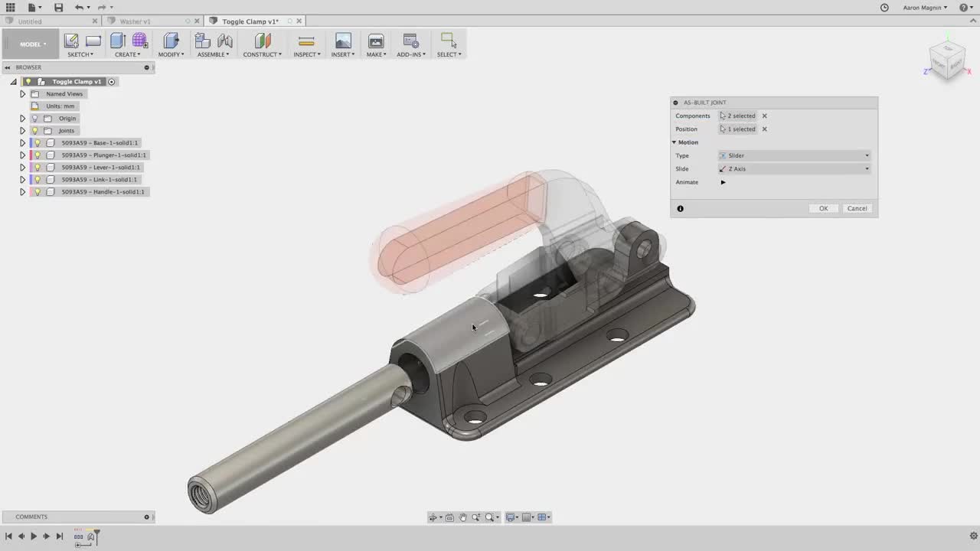Hide the Lever-1-solid1:1 component
This screenshot has height=551, width=980.
click(38, 168)
